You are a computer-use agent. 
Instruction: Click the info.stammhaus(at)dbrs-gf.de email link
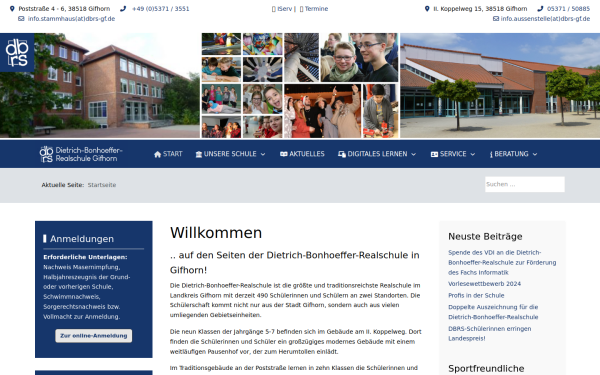(x=71, y=19)
